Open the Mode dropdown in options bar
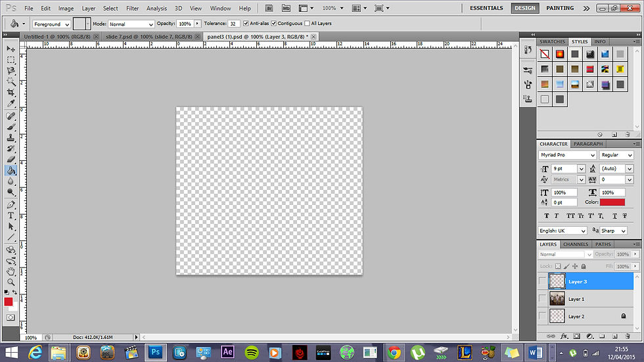 (131, 24)
